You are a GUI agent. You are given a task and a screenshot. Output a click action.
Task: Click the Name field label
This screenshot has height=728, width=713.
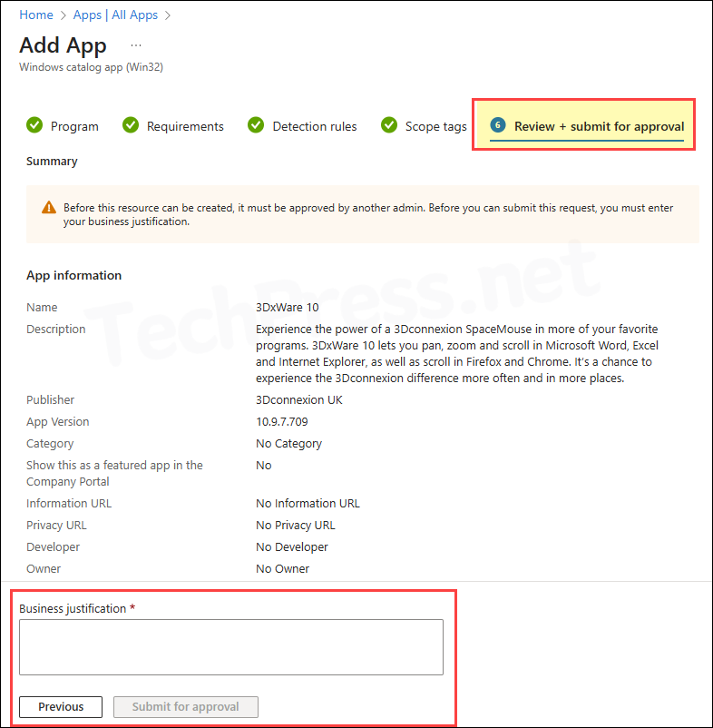[x=42, y=308]
